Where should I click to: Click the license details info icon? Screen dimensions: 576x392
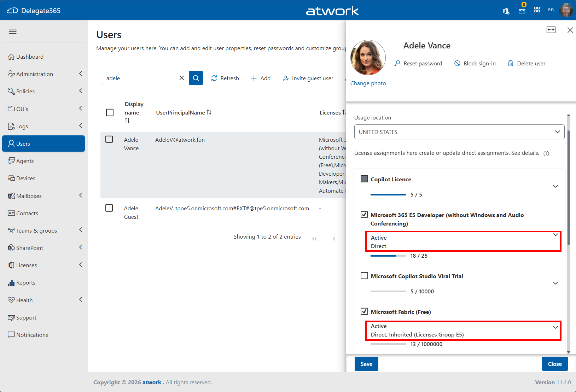[546, 153]
